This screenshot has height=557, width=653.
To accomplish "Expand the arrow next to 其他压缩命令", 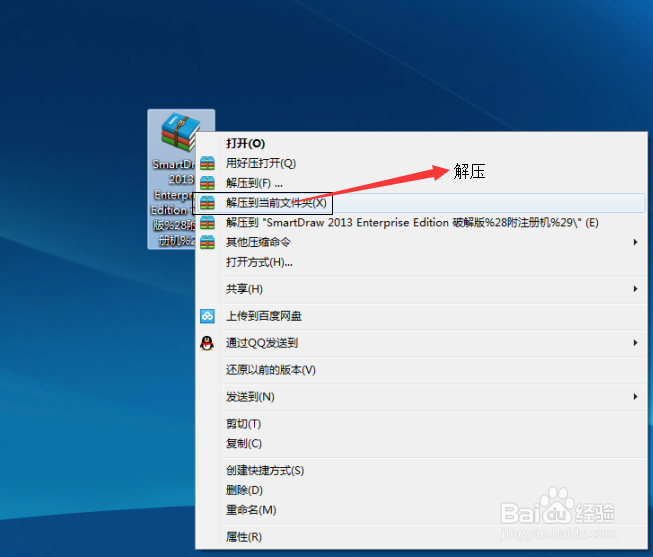I will click(x=636, y=242).
